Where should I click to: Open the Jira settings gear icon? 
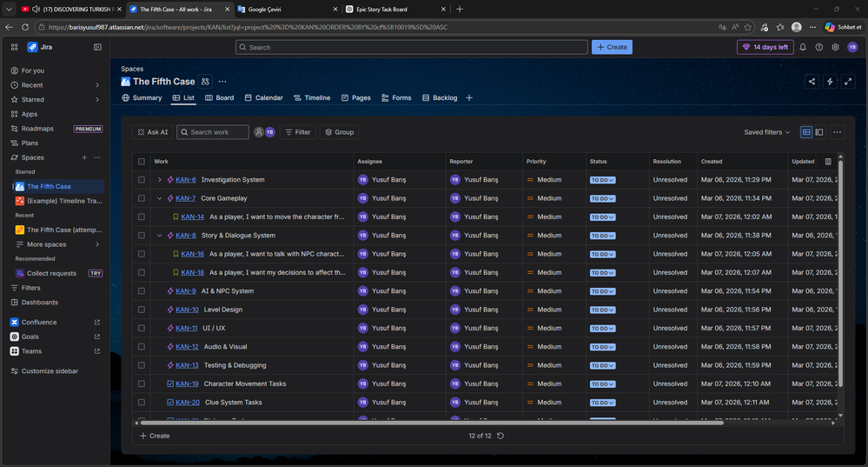point(835,47)
